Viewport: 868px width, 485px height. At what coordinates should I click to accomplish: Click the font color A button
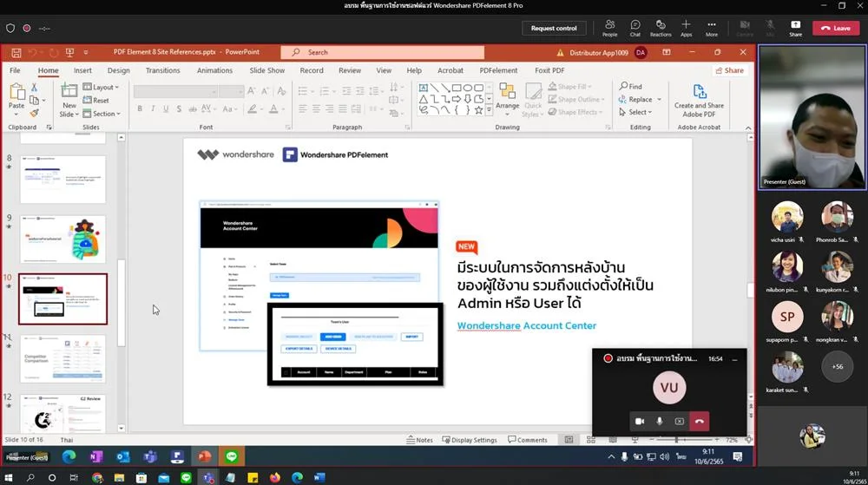[273, 109]
